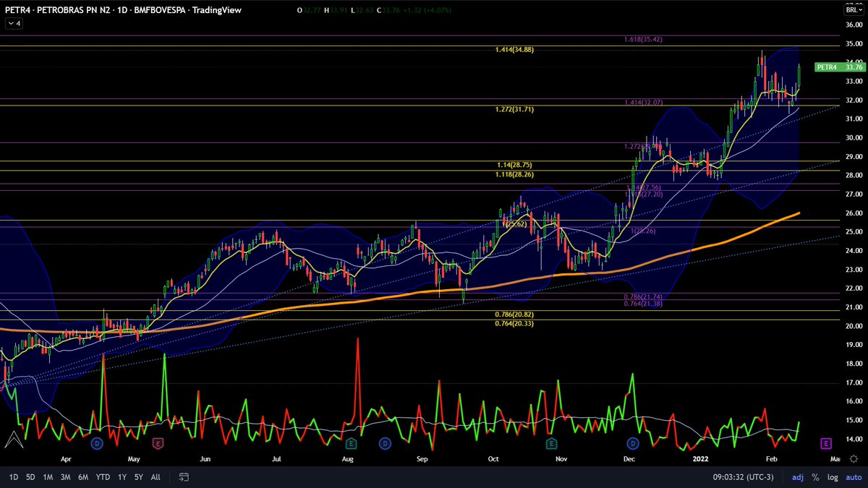Click the 1.414(32.07) purple Fibonacci label
Screen dimensions: 868x488
point(643,103)
